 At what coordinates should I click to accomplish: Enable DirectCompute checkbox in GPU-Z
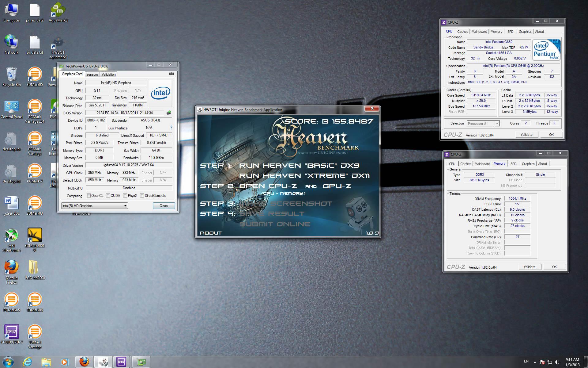tap(142, 196)
